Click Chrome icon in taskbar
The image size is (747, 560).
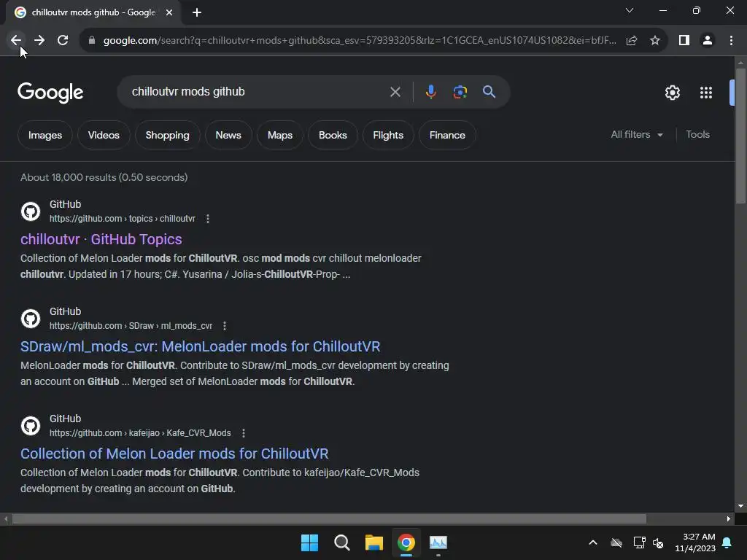click(406, 542)
